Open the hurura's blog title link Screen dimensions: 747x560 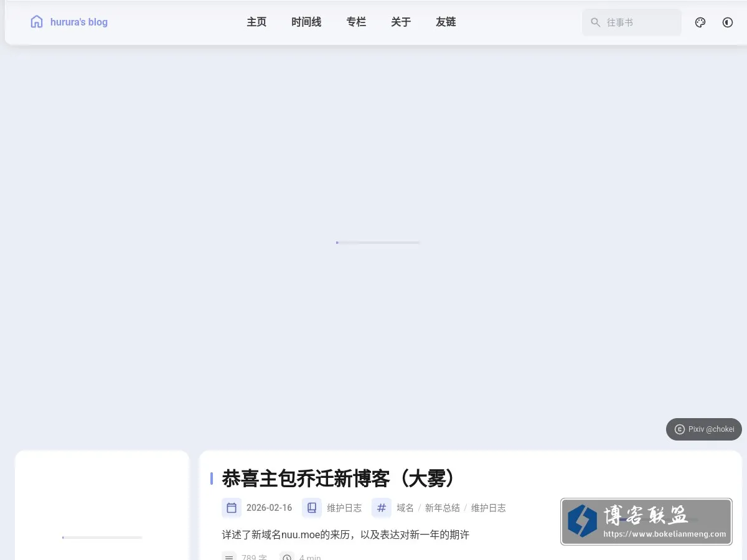coord(79,22)
